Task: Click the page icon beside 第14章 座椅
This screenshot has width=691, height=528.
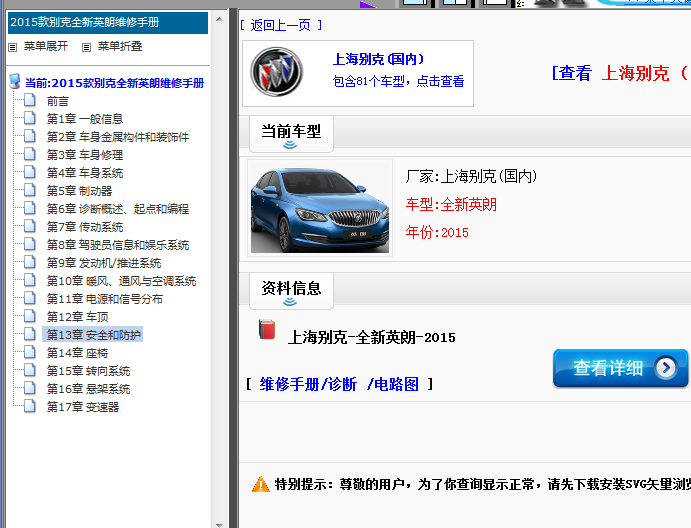Action: 30,352
